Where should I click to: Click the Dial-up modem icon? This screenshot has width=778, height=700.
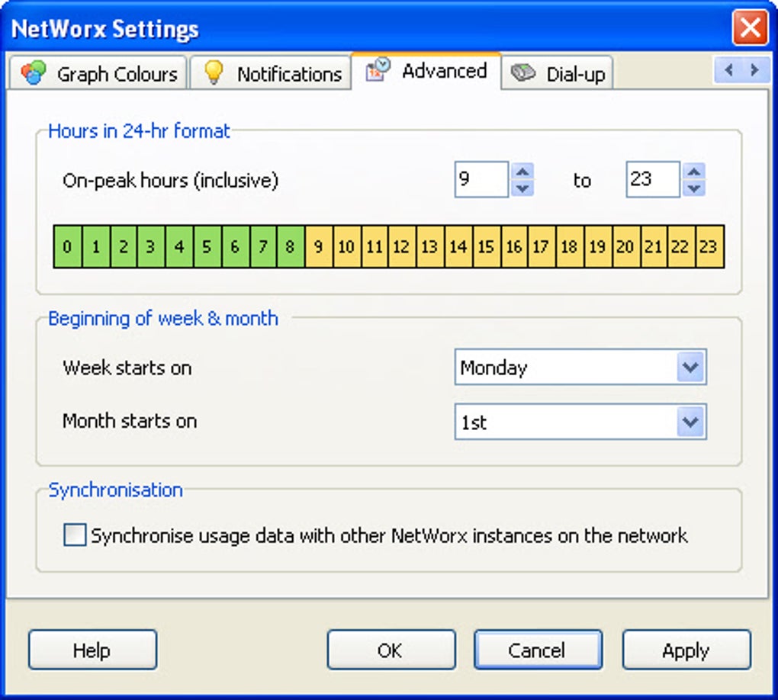[523, 73]
